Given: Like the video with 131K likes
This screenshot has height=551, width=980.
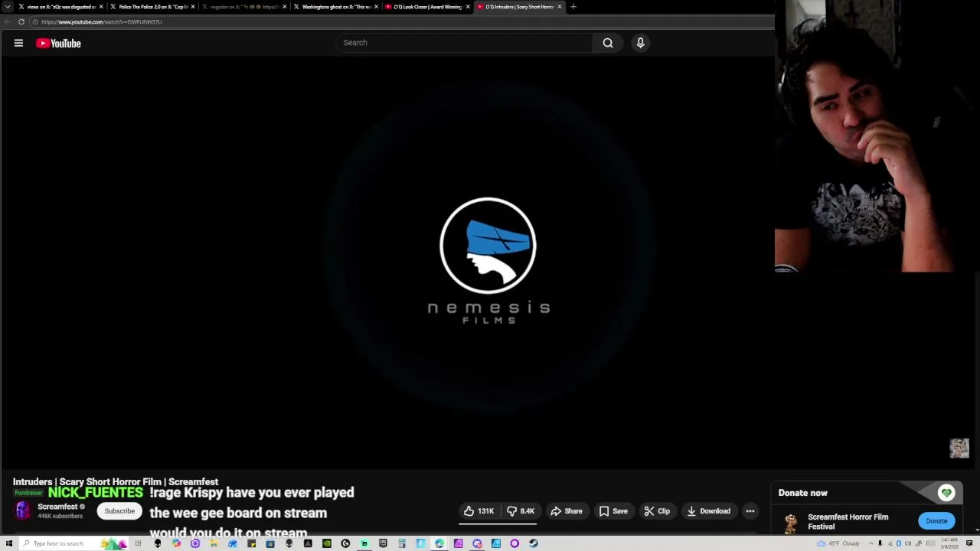Looking at the screenshot, I should 479,511.
